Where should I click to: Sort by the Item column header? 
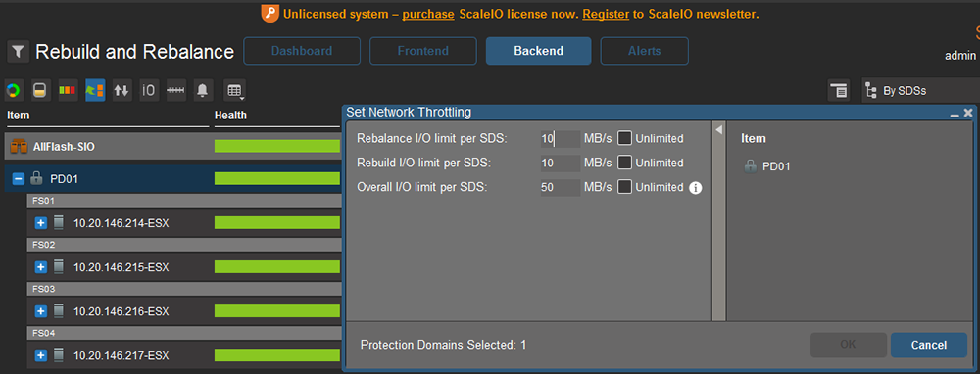(x=18, y=116)
